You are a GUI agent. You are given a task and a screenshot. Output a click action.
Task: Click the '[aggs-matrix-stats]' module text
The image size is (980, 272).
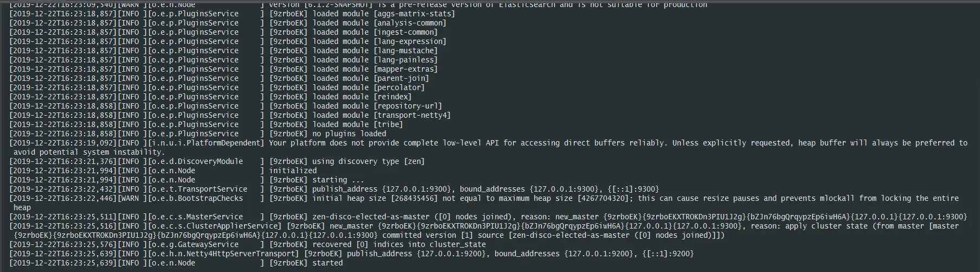pos(414,14)
